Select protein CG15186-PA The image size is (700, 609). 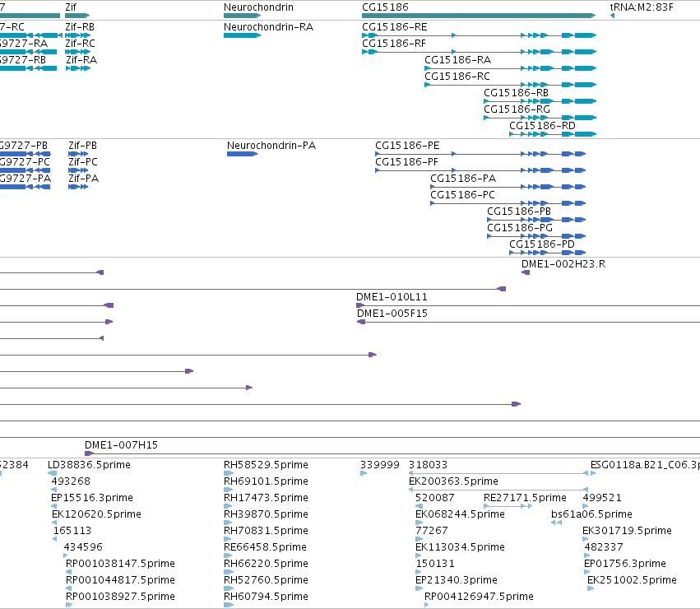point(463,179)
